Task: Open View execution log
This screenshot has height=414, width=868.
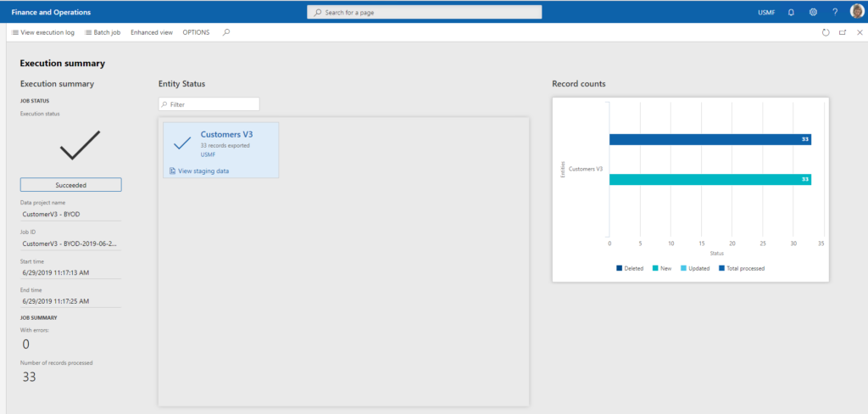Action: click(42, 33)
